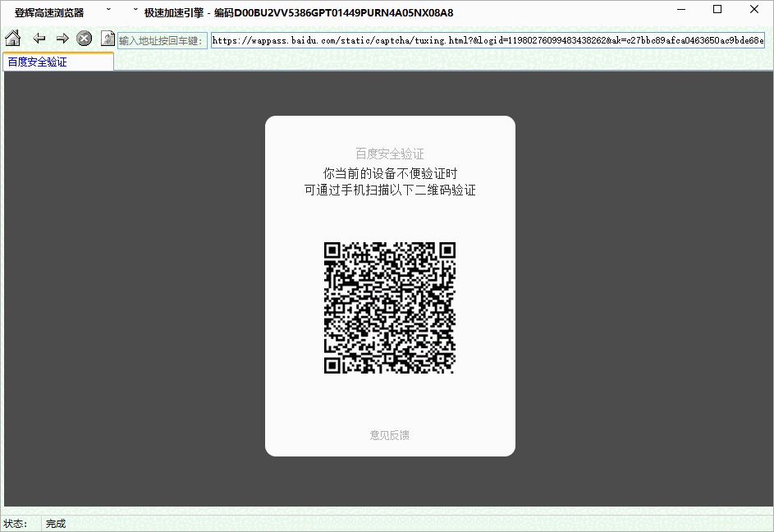This screenshot has height=532, width=774.
Task: Toggle the window maximize control
Action: click(x=718, y=9)
